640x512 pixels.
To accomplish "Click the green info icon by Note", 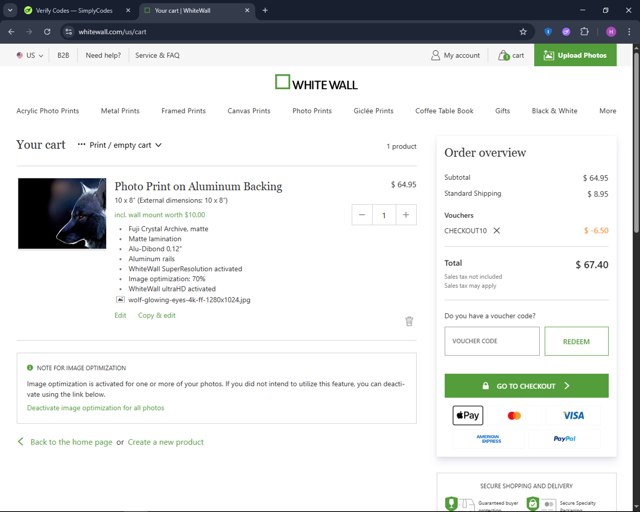I will click(30, 368).
